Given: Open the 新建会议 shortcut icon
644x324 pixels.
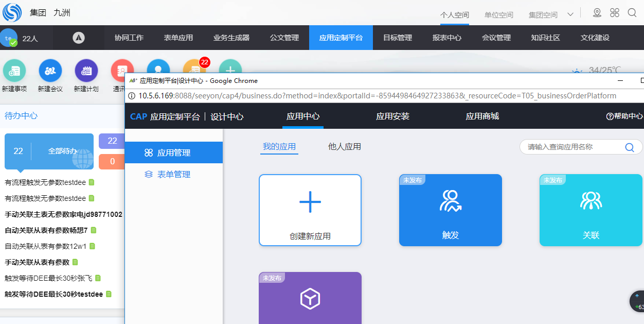Looking at the screenshot, I should 50,71.
